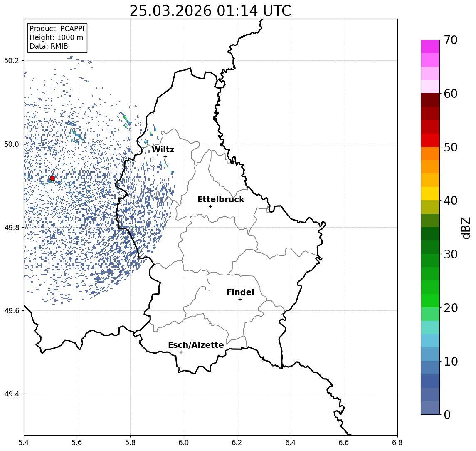Click the 'dBZ' colorbar label
This screenshot has height=451, width=476.
[x=465, y=228]
